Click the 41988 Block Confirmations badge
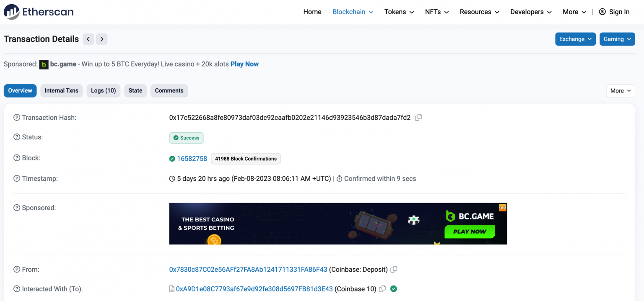644x301 pixels. (246, 159)
